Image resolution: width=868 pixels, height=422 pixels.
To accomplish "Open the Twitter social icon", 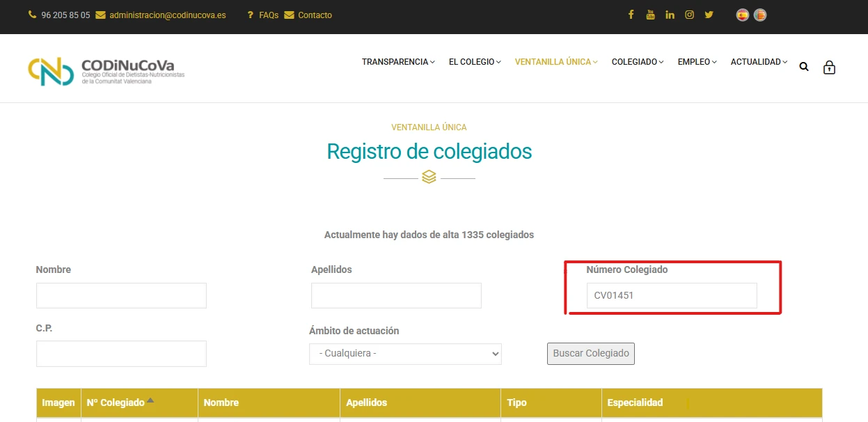I will click(709, 15).
